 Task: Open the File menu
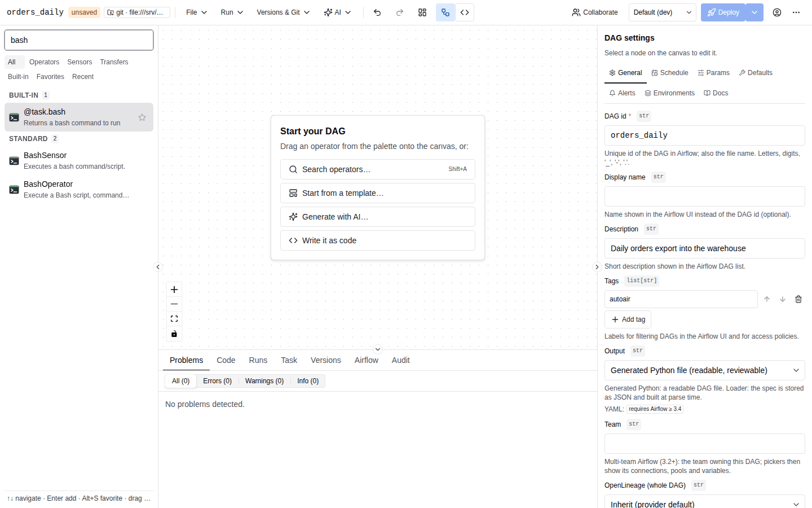(197, 12)
